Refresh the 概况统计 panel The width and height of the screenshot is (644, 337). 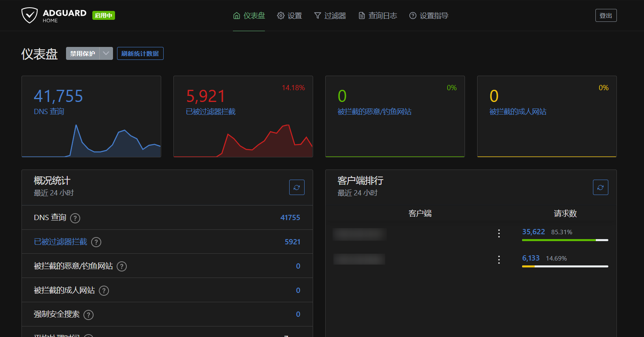pos(297,187)
